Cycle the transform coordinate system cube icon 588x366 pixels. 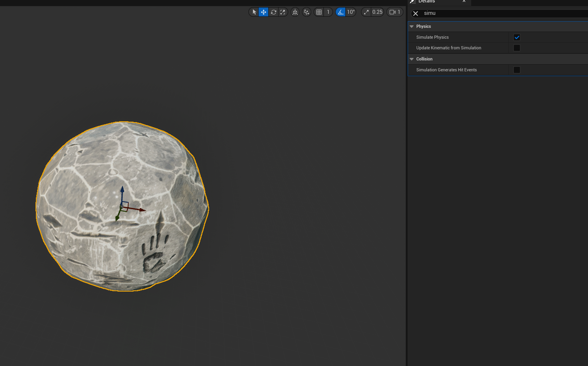coord(295,12)
